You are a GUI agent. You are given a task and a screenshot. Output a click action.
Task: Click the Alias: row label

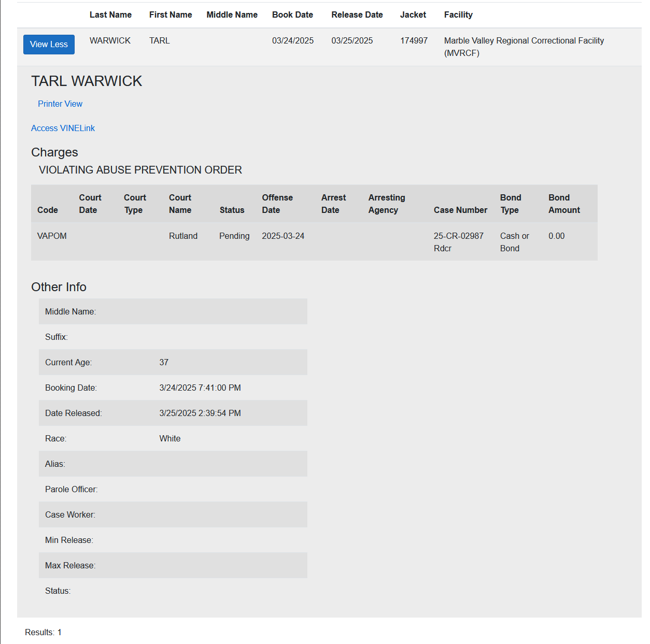tap(55, 464)
